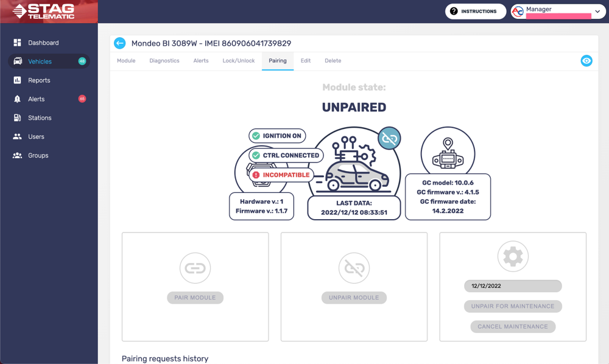Open the Delete tab
609x364 pixels.
(333, 60)
